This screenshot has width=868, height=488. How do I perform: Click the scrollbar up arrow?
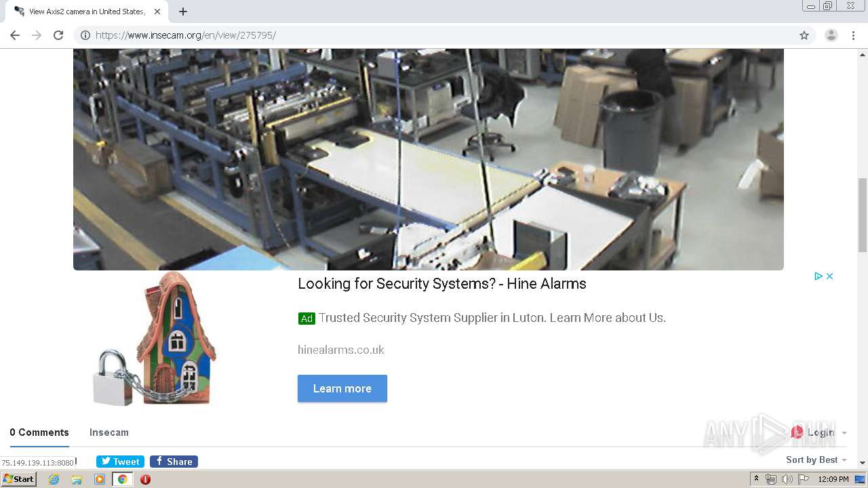(x=863, y=54)
